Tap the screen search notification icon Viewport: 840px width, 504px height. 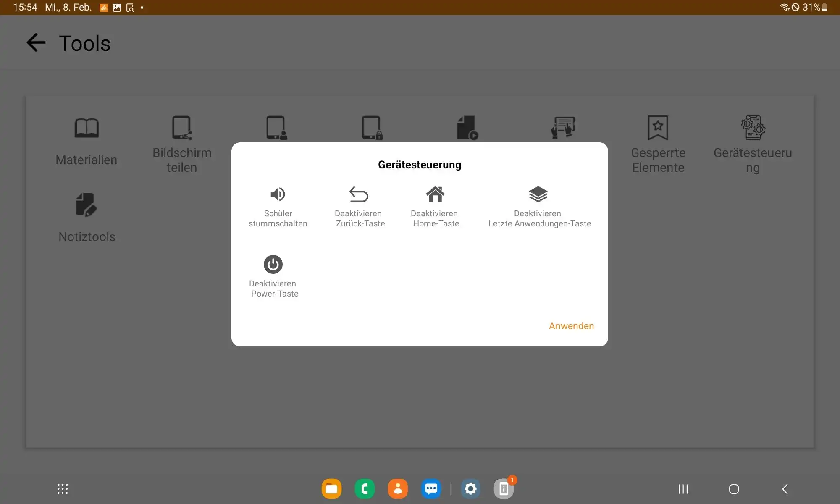[x=130, y=8]
